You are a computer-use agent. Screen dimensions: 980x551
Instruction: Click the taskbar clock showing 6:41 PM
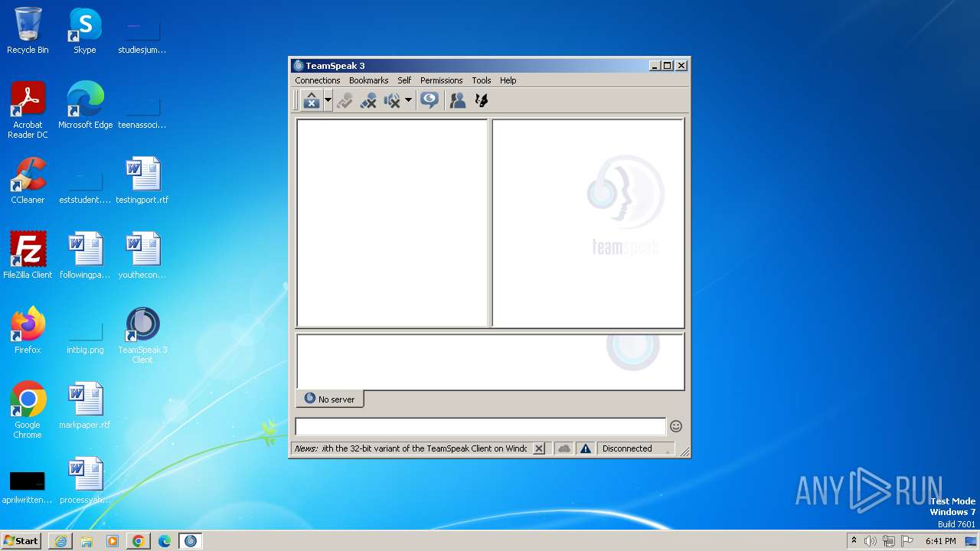[940, 541]
